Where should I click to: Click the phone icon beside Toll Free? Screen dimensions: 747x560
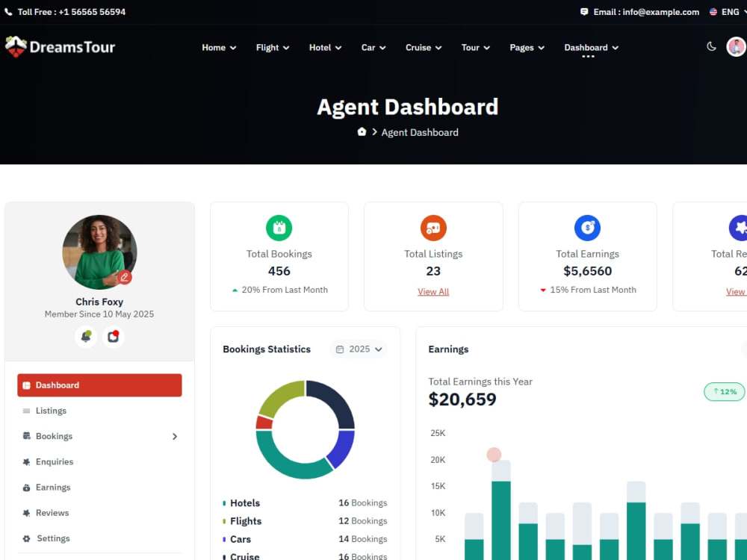(8, 12)
